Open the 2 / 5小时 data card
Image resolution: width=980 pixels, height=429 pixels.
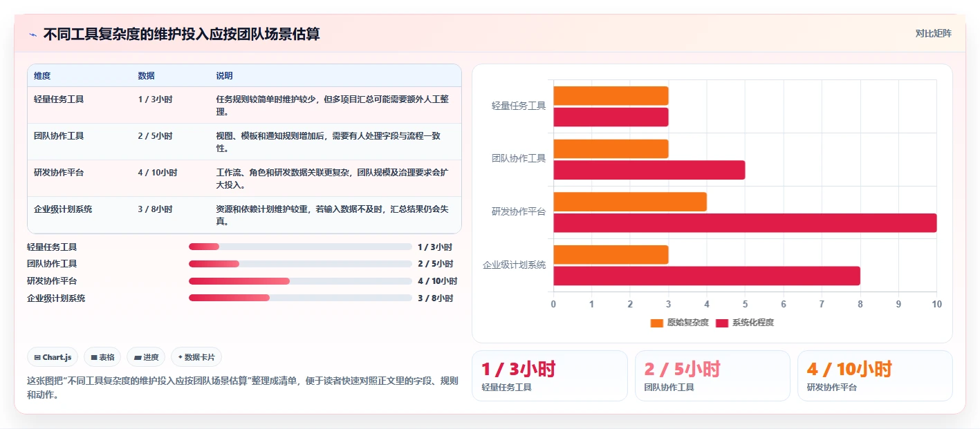712,376
